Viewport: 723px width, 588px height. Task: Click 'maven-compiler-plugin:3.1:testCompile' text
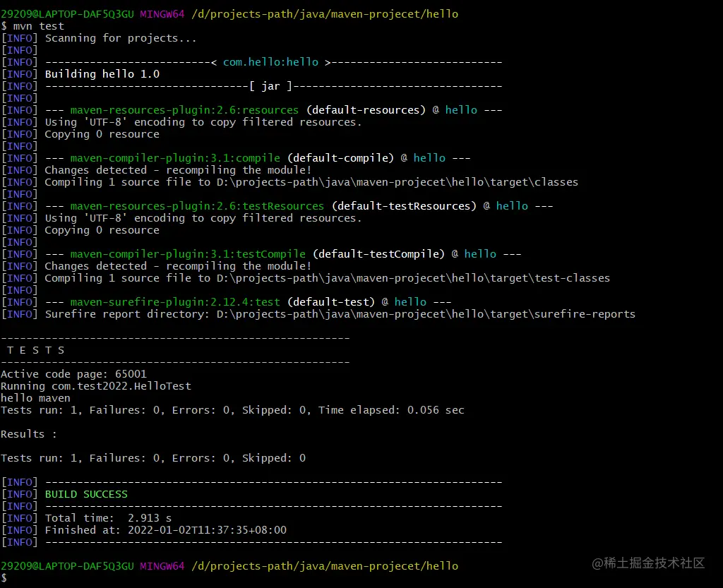188,254
